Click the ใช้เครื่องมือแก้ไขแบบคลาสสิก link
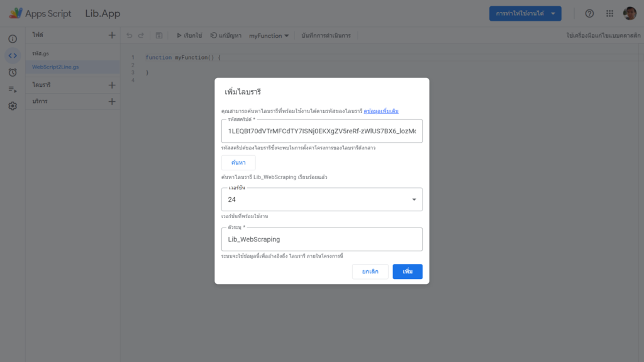644x362 pixels. [x=603, y=36]
